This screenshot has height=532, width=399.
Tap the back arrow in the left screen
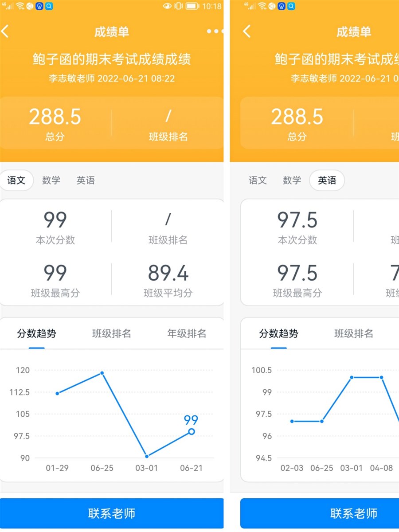(5, 31)
